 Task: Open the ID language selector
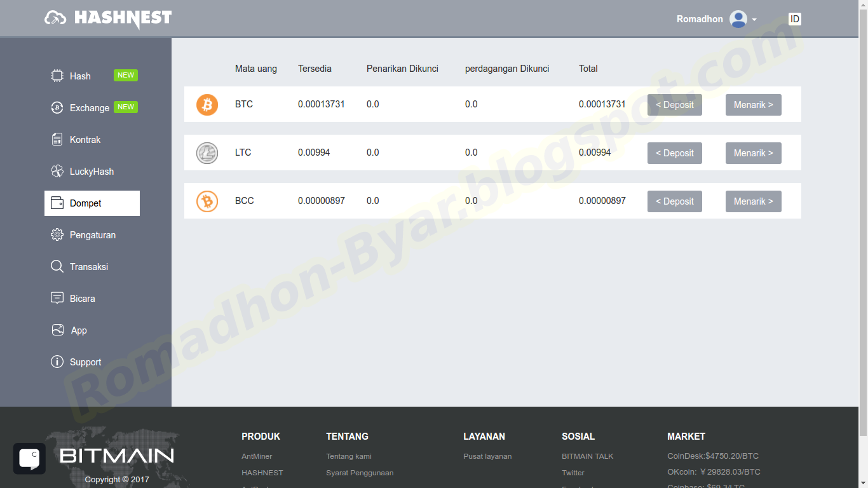pos(795,19)
